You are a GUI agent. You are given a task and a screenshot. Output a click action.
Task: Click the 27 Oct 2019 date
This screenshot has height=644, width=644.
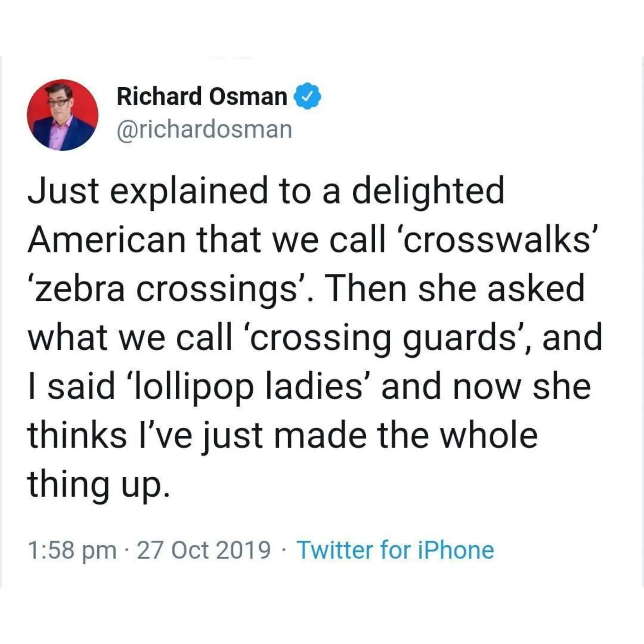204,550
